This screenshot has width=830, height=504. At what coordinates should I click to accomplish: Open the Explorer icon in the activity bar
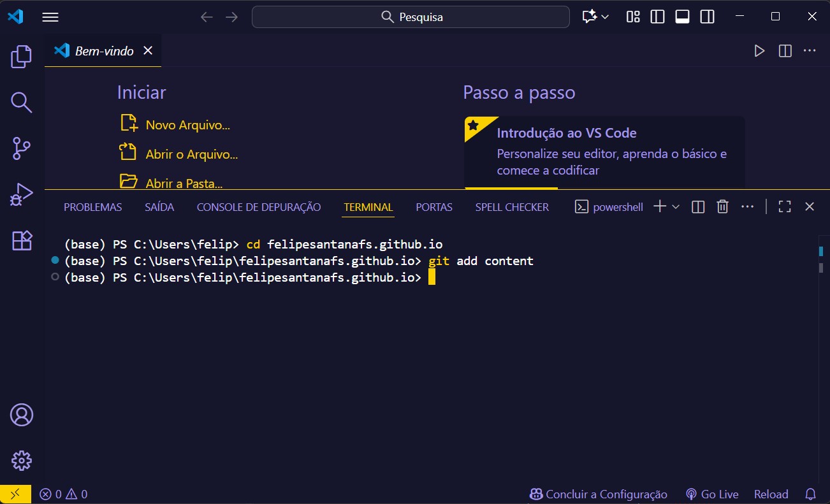click(21, 57)
